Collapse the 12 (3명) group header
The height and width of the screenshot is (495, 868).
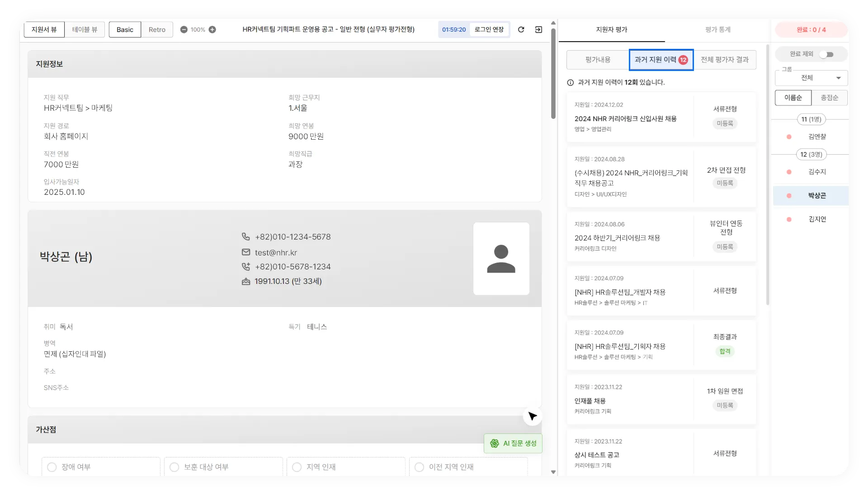pos(811,155)
